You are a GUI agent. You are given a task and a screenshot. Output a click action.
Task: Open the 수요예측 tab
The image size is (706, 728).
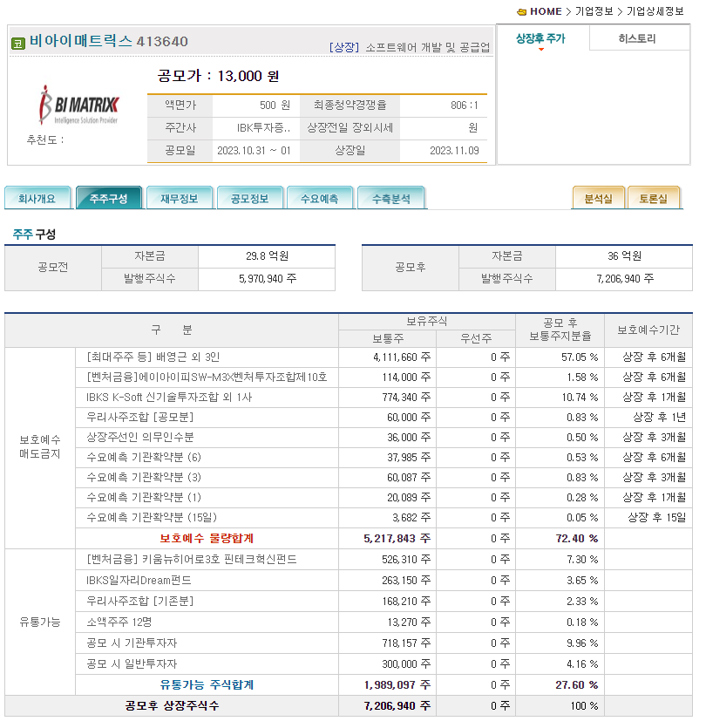pyautogui.click(x=320, y=198)
